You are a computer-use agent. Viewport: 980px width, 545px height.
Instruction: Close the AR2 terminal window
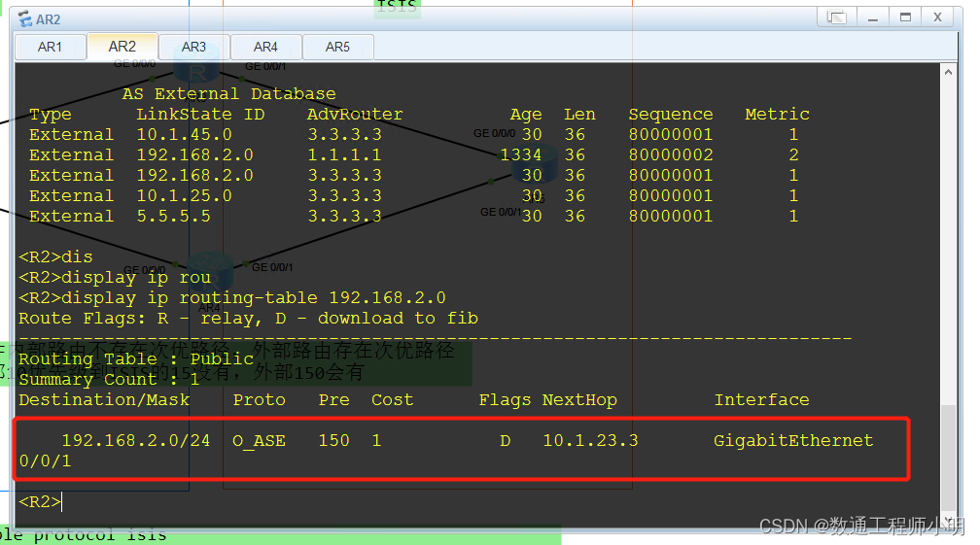(937, 17)
